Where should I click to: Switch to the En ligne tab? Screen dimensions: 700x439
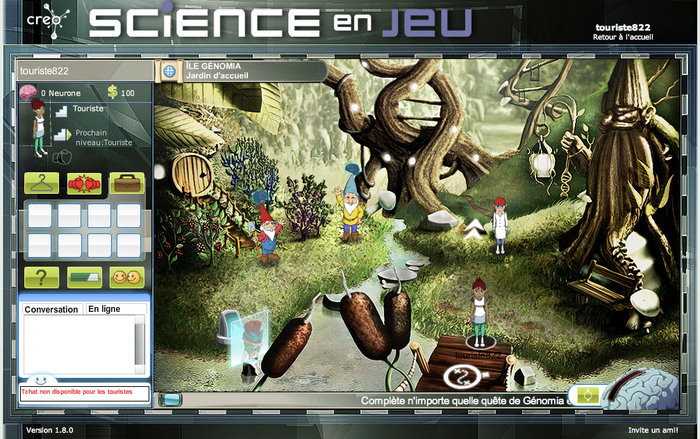coord(104,309)
